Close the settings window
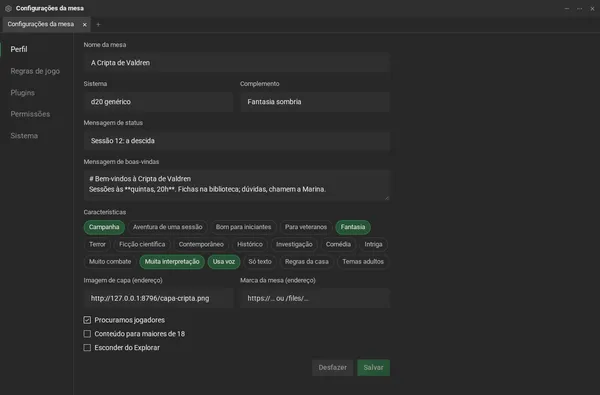This screenshot has width=600, height=395. pyautogui.click(x=592, y=8)
